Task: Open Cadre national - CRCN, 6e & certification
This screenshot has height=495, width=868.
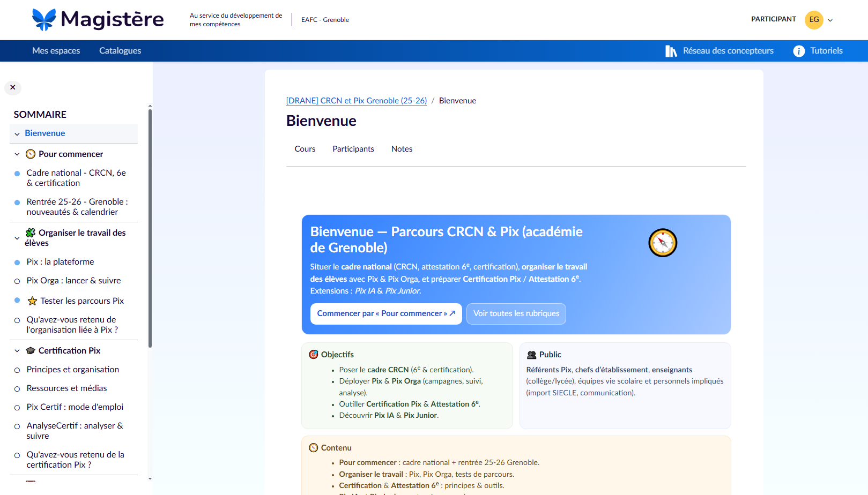Action: pos(76,178)
